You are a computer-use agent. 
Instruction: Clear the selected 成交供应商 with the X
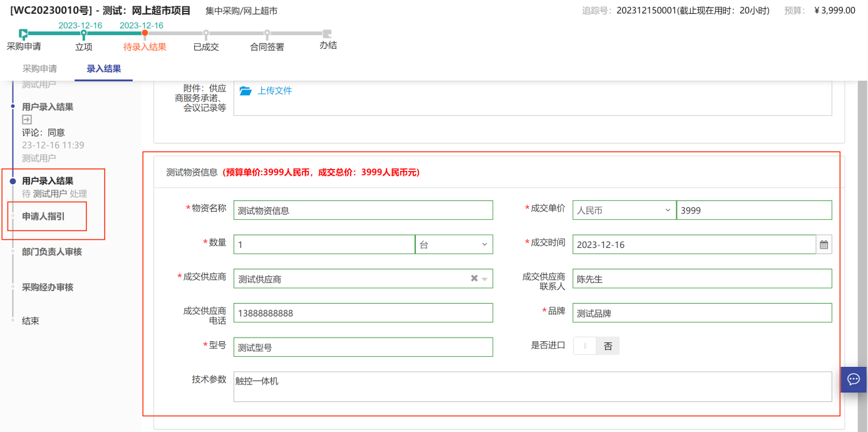[474, 279]
